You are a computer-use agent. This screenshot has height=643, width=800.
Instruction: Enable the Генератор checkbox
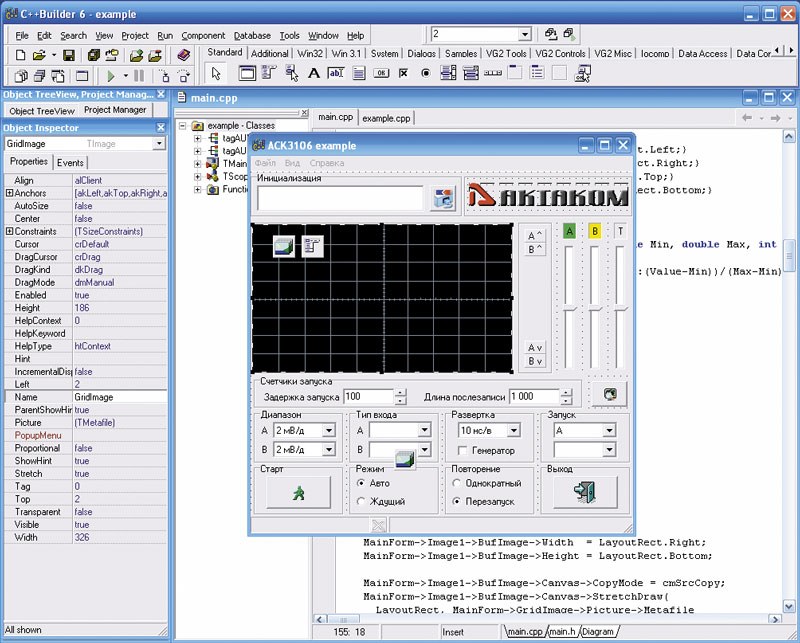[462, 451]
